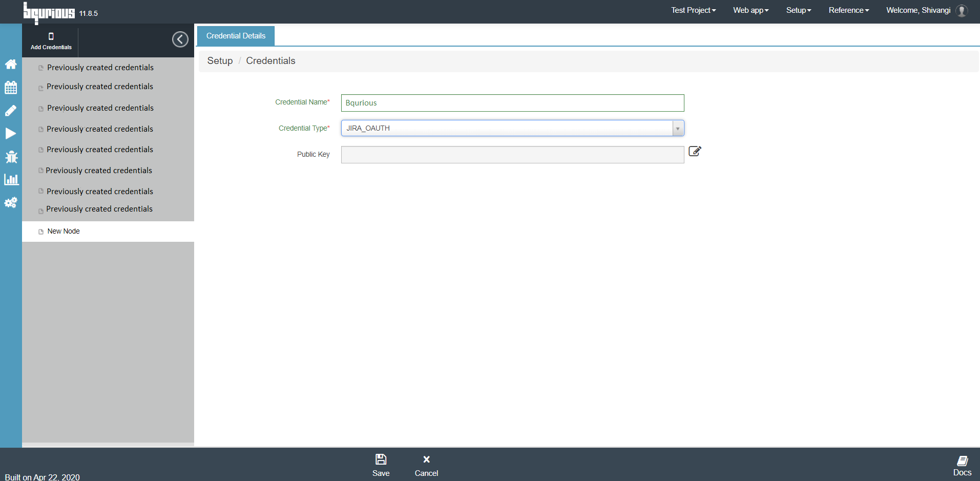Open the bar chart reports icon
Image resolution: width=980 pixels, height=481 pixels.
click(11, 180)
